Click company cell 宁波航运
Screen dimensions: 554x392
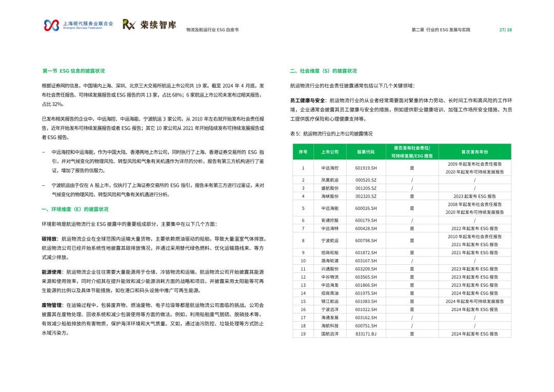tap(330, 241)
